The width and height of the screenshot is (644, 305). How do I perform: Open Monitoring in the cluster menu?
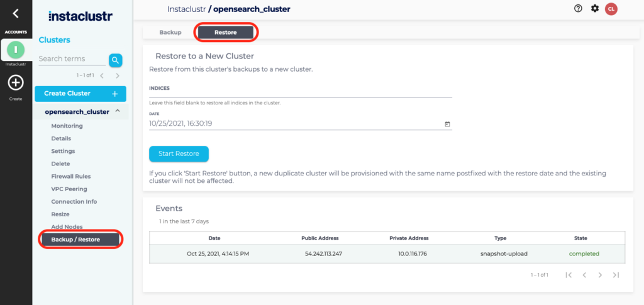(x=67, y=126)
